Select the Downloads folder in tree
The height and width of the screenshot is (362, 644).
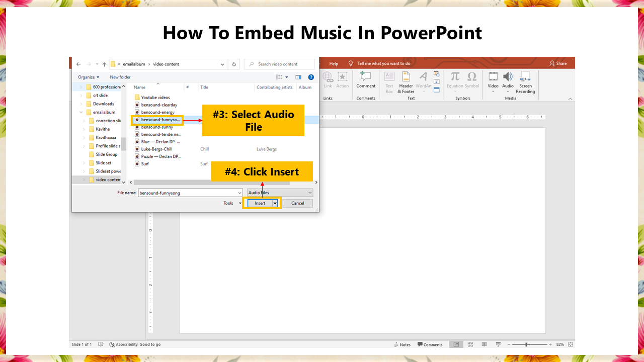click(x=100, y=104)
